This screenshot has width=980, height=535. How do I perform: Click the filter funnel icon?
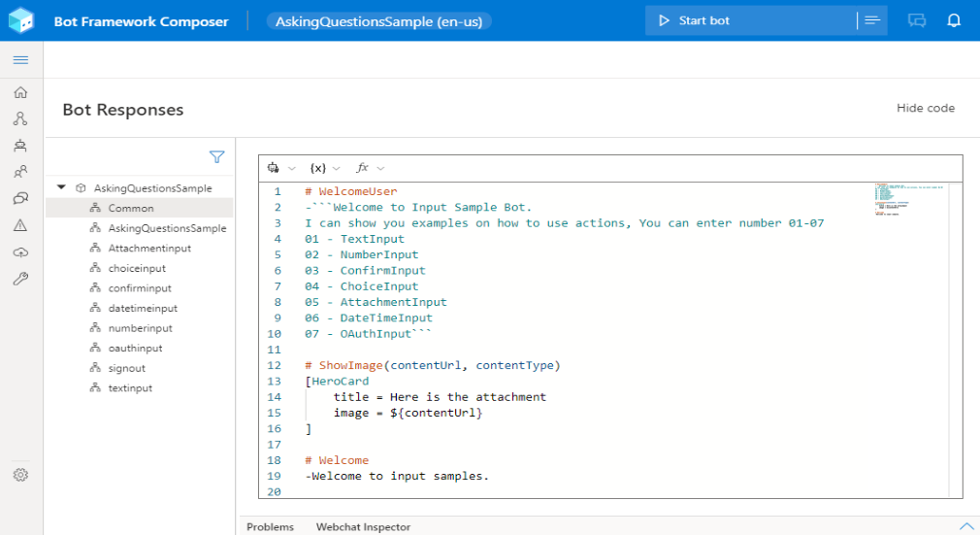click(x=217, y=157)
